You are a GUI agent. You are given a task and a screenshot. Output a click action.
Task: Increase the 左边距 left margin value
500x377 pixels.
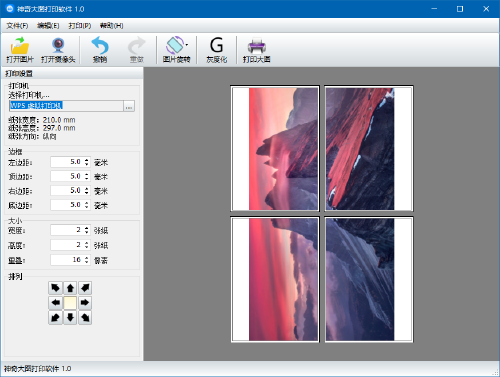[x=87, y=160]
